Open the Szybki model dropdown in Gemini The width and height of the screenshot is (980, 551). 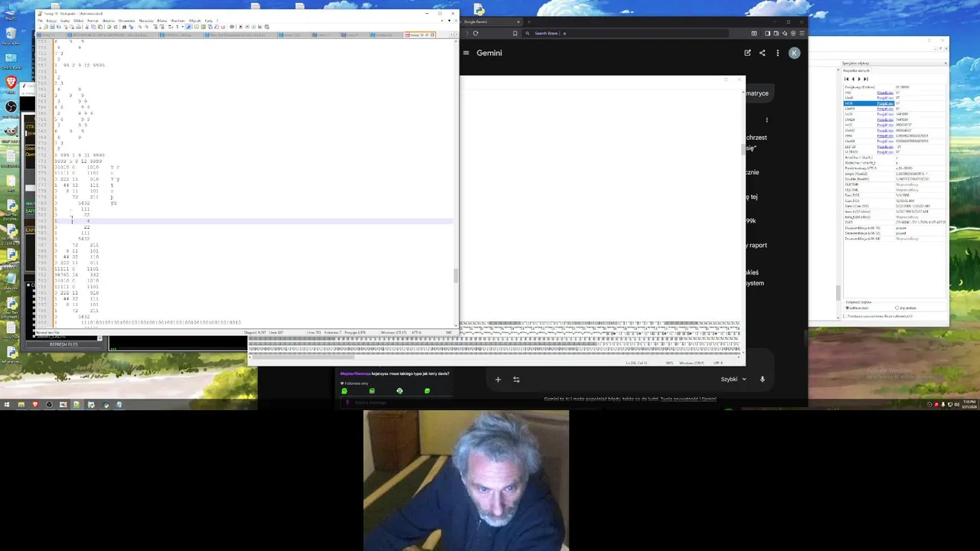733,379
